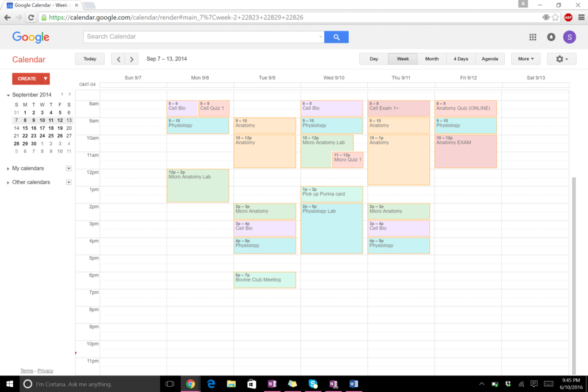This screenshot has height=392, width=588.
Task: Collapse the September 2014 mini calendar
Action: [8, 95]
